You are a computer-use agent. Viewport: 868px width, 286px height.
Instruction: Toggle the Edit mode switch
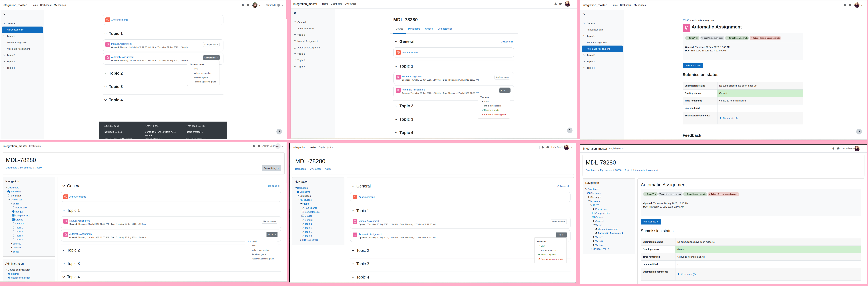280,5
